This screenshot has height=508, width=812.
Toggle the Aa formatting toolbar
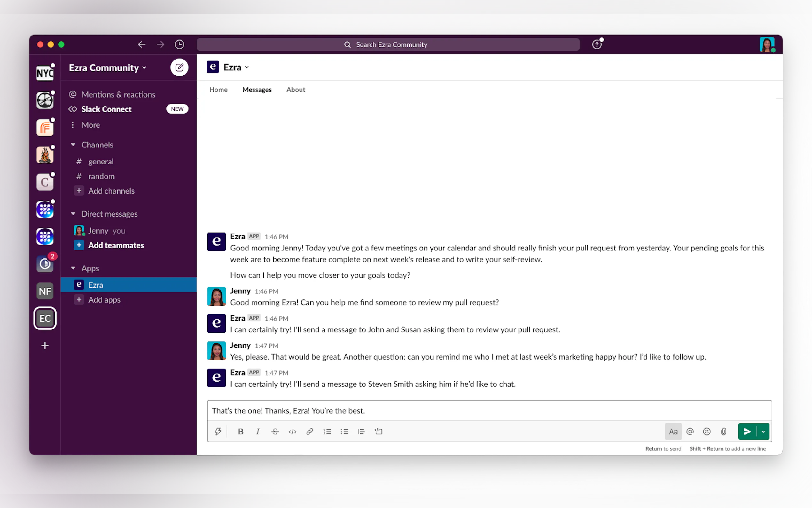click(673, 432)
